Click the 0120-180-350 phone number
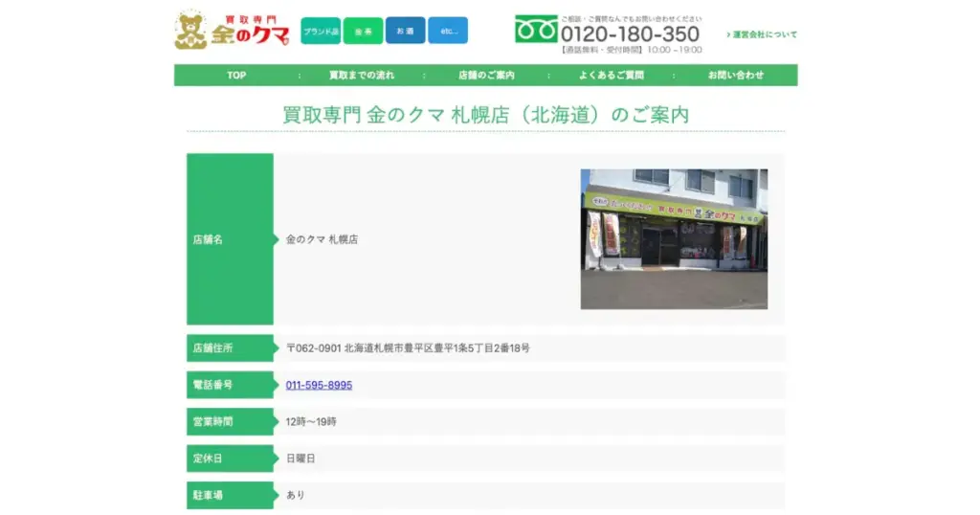Image resolution: width=980 pixels, height=515 pixels. pos(630,34)
